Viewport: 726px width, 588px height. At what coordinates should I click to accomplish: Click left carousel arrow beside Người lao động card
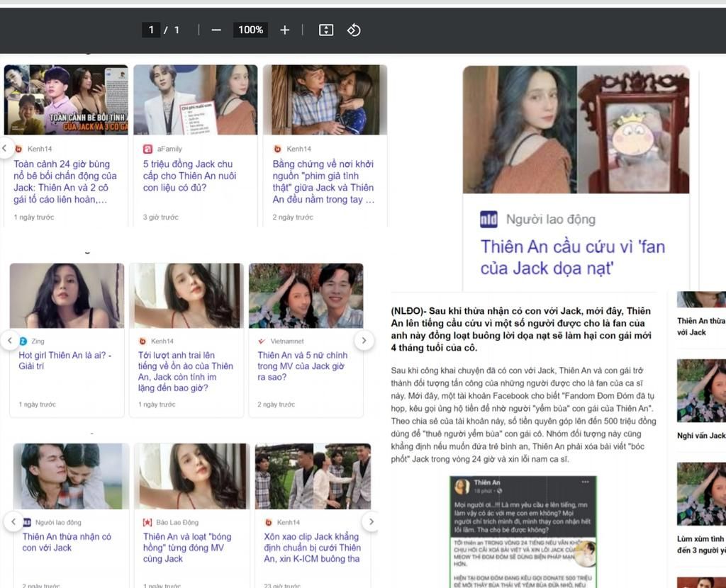click(13, 522)
